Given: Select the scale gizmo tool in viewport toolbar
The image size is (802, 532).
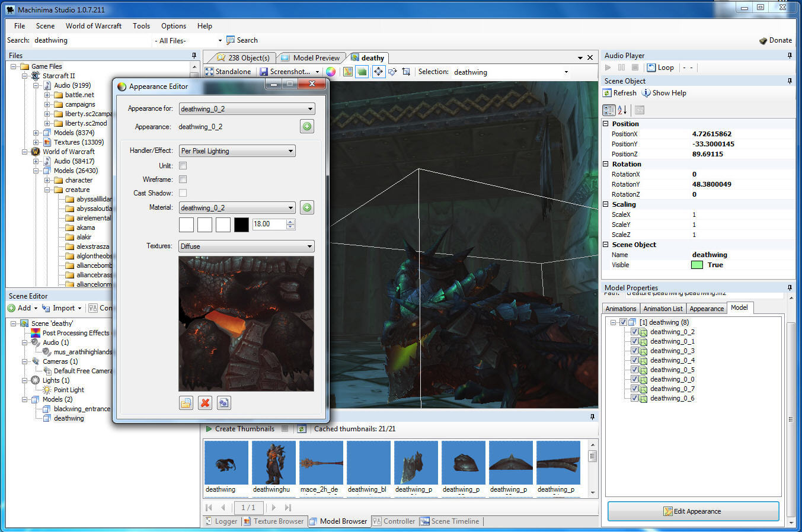Looking at the screenshot, I should (406, 72).
